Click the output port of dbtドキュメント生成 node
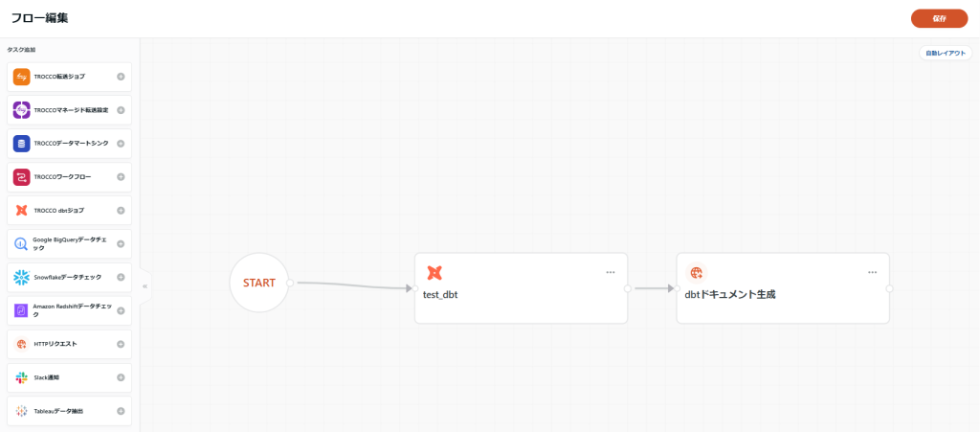 point(889,289)
